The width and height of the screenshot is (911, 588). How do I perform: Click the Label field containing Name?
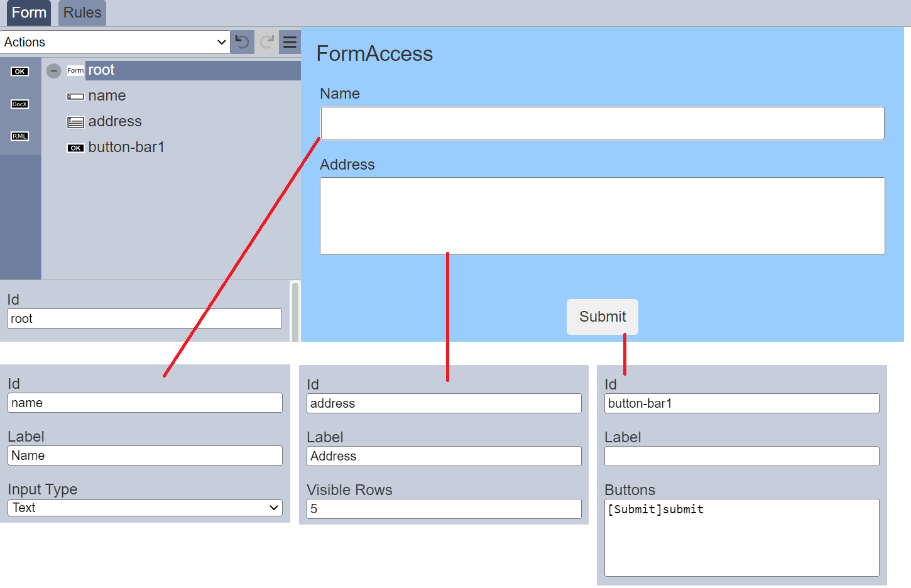point(145,455)
